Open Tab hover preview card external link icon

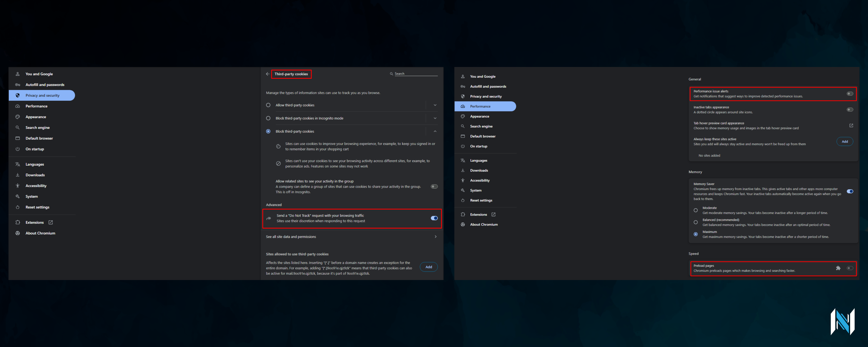[x=851, y=126]
